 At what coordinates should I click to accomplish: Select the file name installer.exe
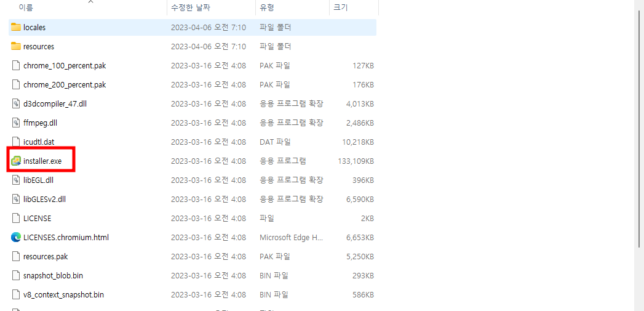tap(42, 161)
